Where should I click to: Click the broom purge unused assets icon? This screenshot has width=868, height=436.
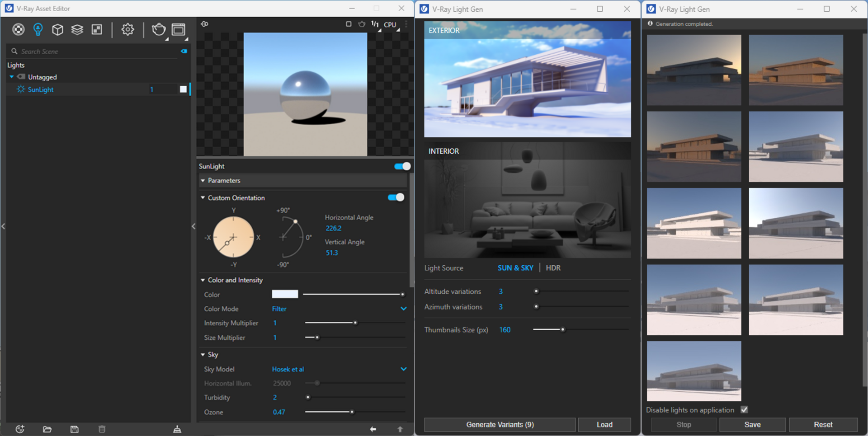[x=177, y=429]
